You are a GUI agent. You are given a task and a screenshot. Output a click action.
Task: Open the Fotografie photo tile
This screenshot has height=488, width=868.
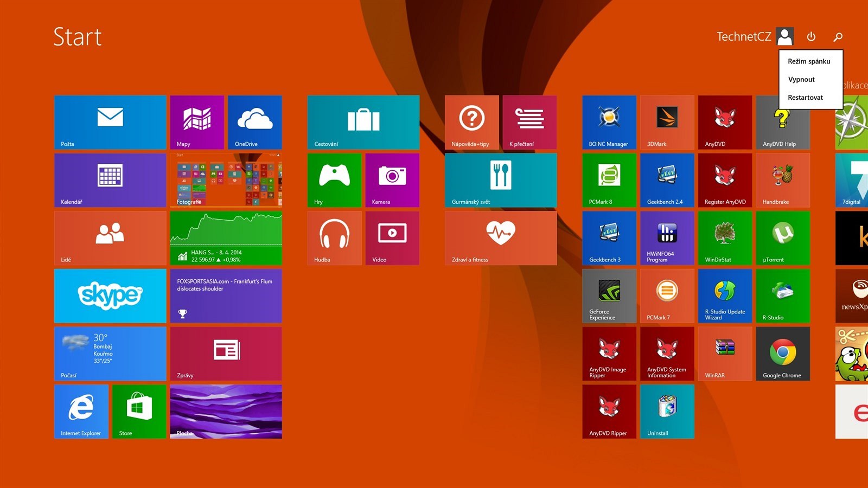tap(226, 180)
